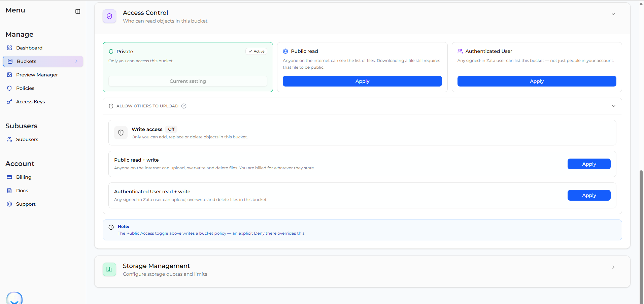The width and height of the screenshot is (644, 304).
Task: Click the Policies shield icon
Action: click(9, 88)
